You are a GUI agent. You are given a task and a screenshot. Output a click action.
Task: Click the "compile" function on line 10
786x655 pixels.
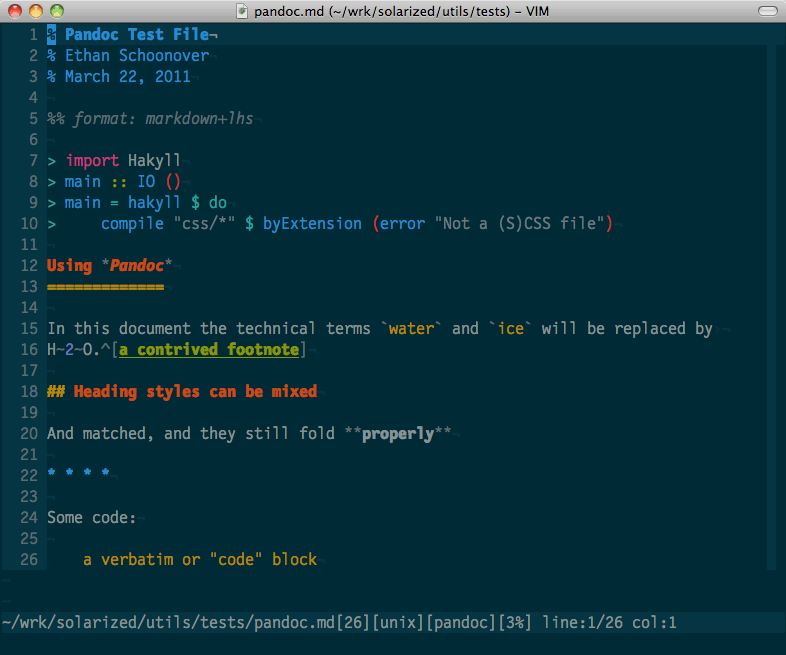[x=132, y=224]
